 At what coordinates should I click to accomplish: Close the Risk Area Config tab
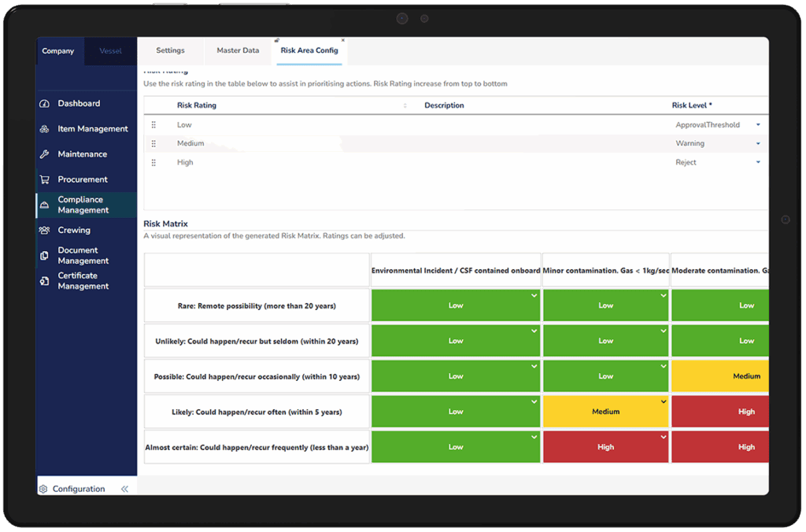pos(343,40)
